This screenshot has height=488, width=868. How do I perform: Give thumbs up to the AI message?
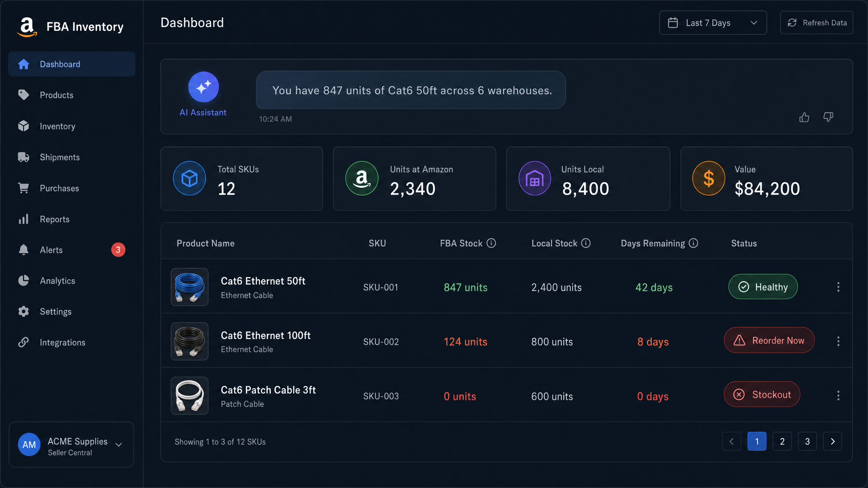click(804, 117)
